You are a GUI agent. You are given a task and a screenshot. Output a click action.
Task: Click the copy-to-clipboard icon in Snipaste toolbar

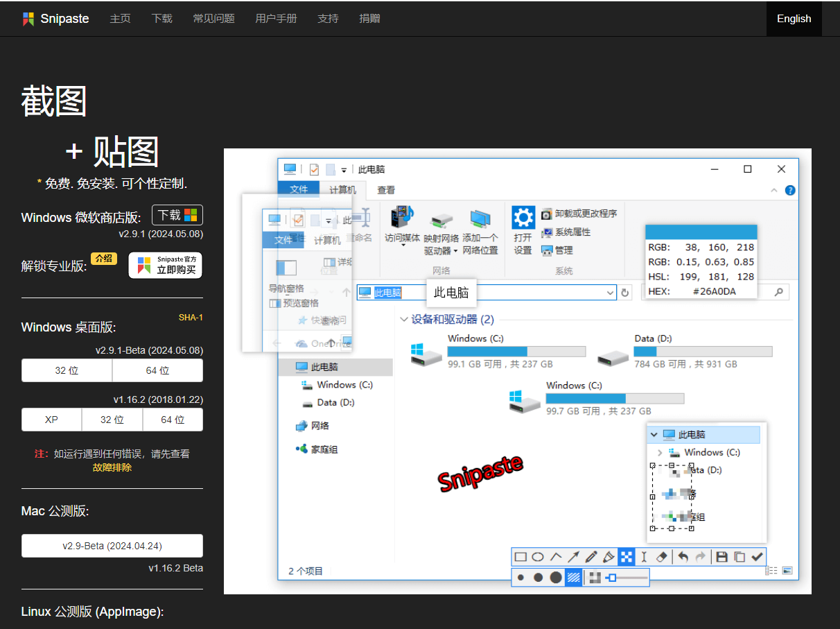coord(740,557)
